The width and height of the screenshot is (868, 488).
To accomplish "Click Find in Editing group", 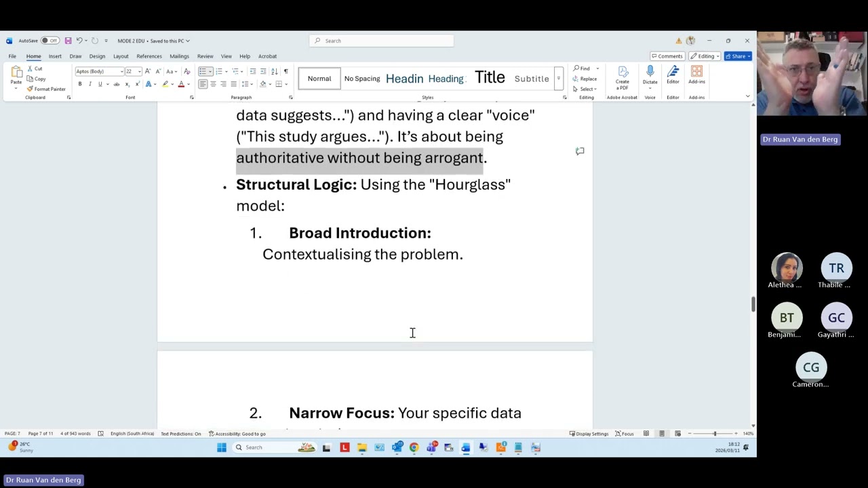I will click(x=582, y=68).
